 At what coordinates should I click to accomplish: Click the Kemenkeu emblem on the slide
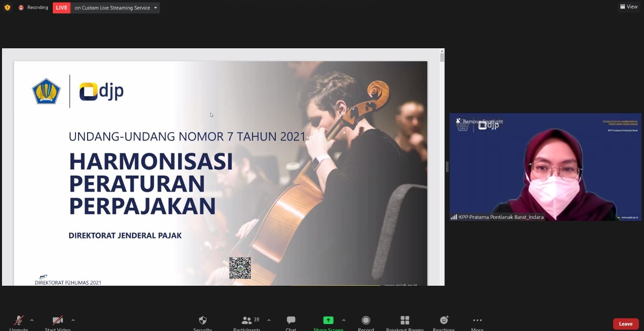tap(46, 91)
